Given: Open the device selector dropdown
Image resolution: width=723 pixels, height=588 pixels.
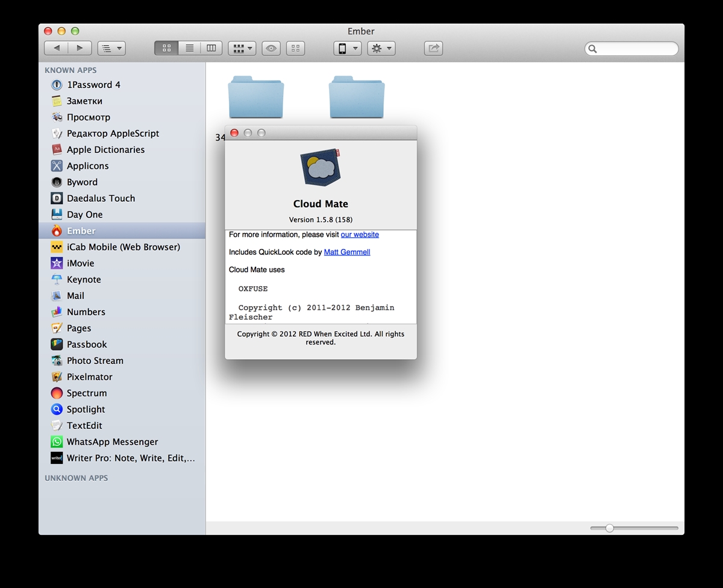Looking at the screenshot, I should tap(347, 48).
